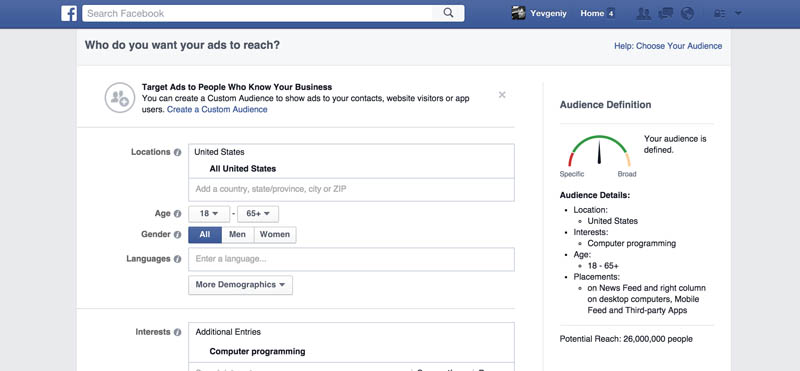Open the friend requests icon
The height and width of the screenshot is (371, 800).
pos(643,14)
